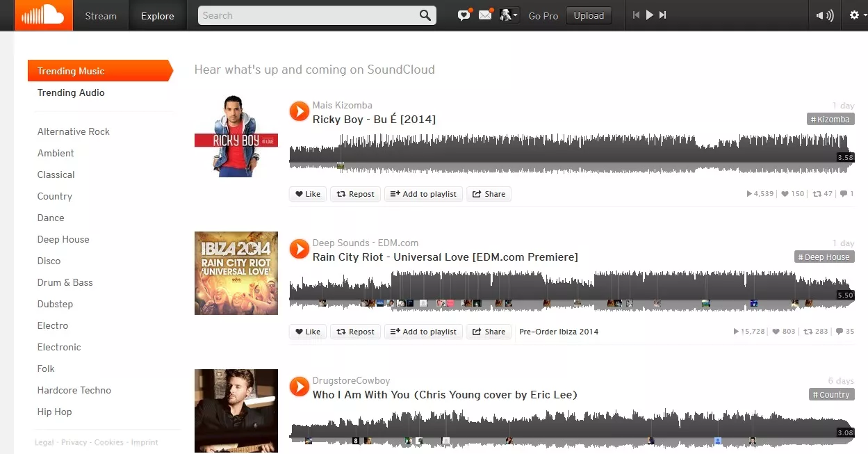Screen dimensions: 868x454
Task: Click the volume speaker icon
Action: (824, 15)
